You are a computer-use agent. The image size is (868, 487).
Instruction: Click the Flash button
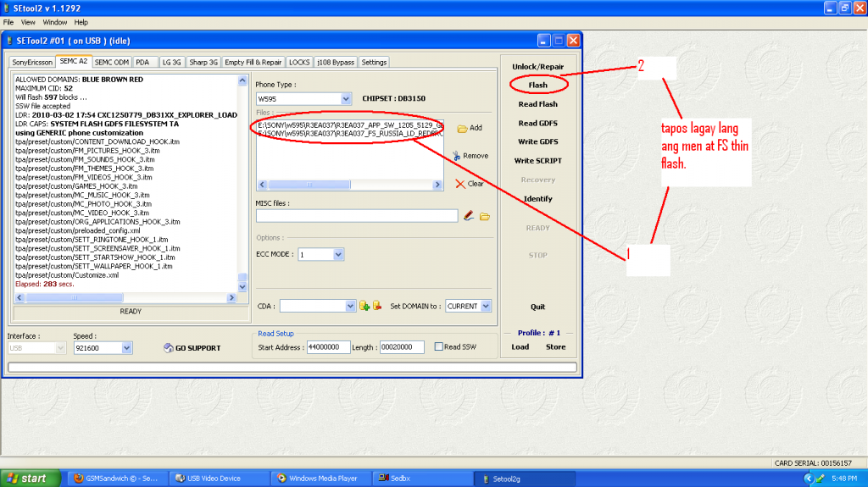click(x=537, y=86)
